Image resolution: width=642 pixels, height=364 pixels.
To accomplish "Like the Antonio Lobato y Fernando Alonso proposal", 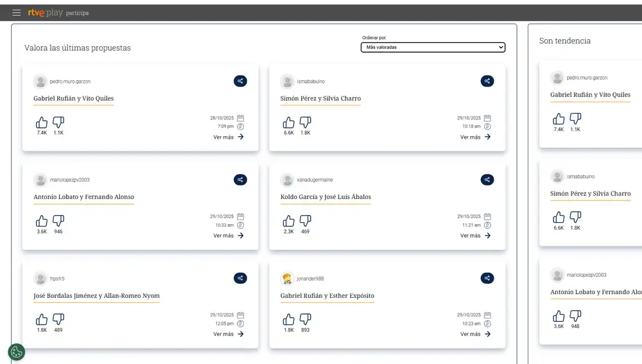I will pyautogui.click(x=42, y=221).
